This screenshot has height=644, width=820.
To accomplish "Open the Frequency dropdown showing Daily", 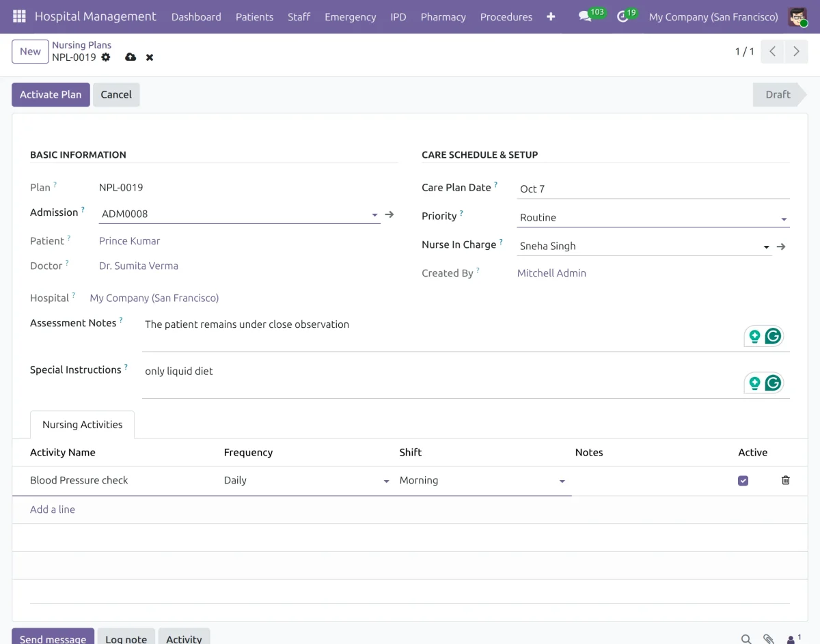I will pos(386,481).
